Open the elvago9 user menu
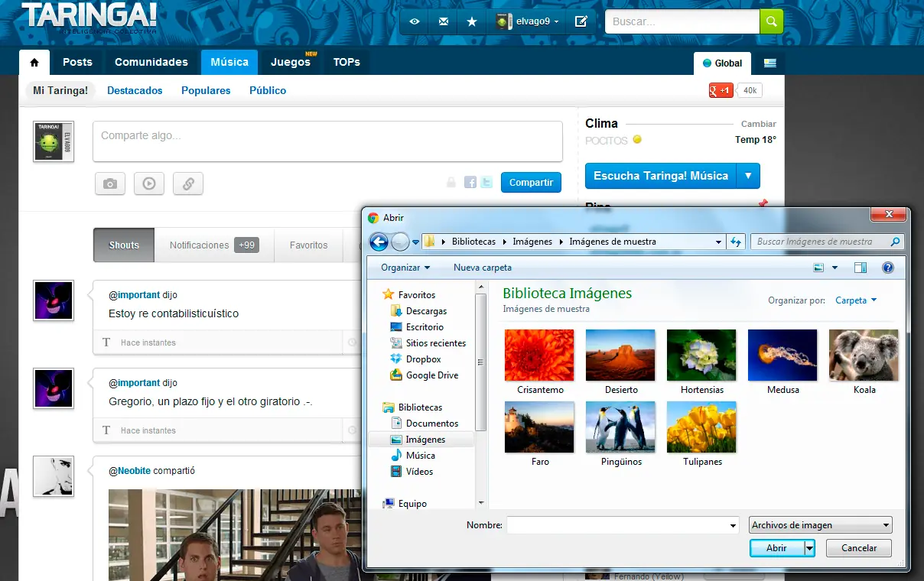Image resolution: width=924 pixels, height=581 pixels. [527, 21]
